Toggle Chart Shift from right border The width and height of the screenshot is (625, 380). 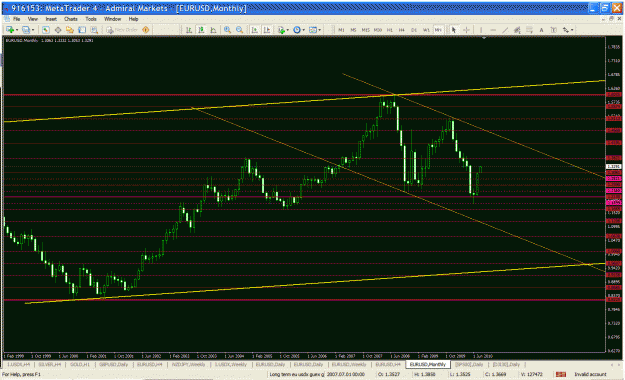267,30
